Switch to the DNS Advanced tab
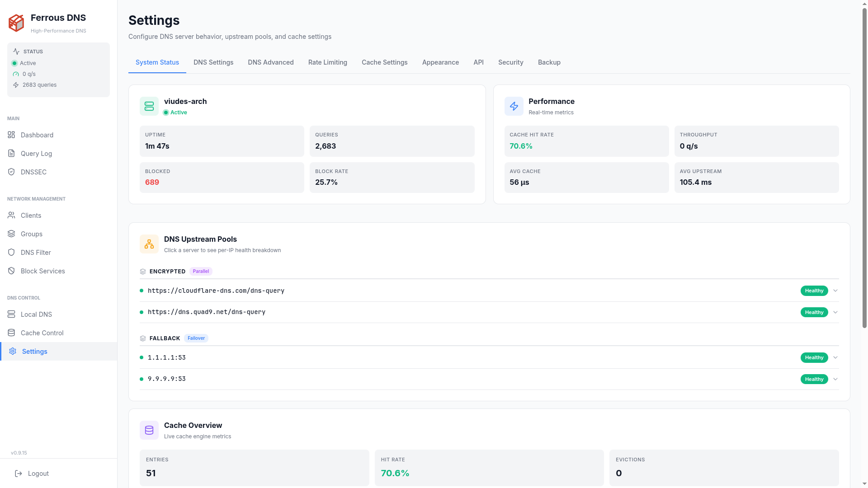The image size is (868, 488). point(271,62)
